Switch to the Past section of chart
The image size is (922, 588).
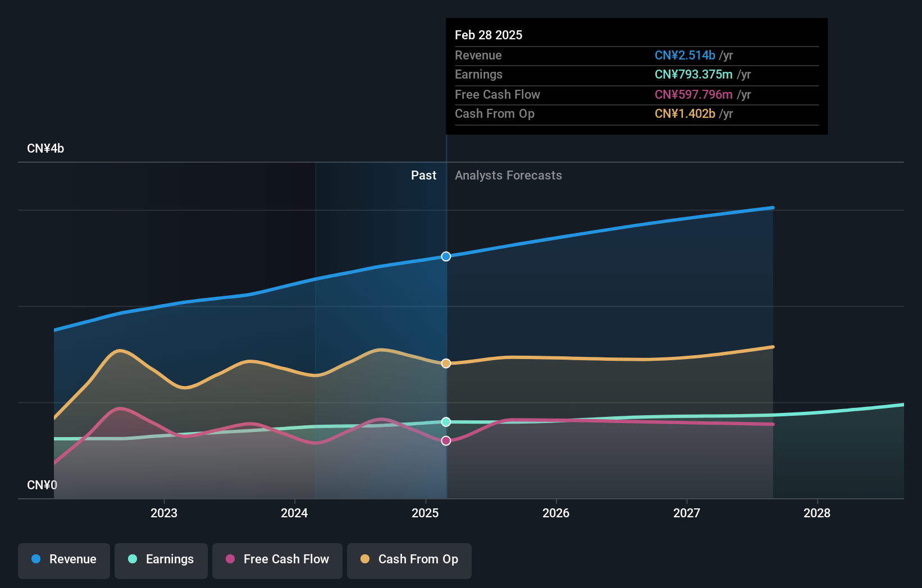423,175
